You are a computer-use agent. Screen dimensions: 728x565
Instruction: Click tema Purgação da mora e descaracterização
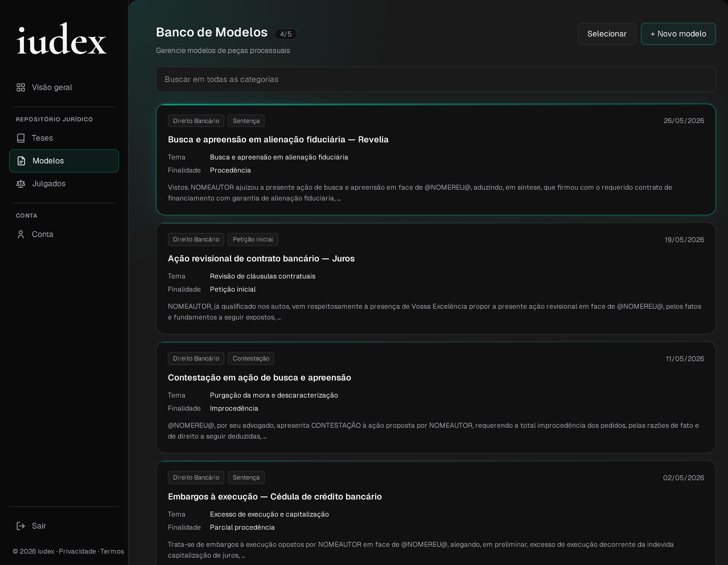pos(274,395)
